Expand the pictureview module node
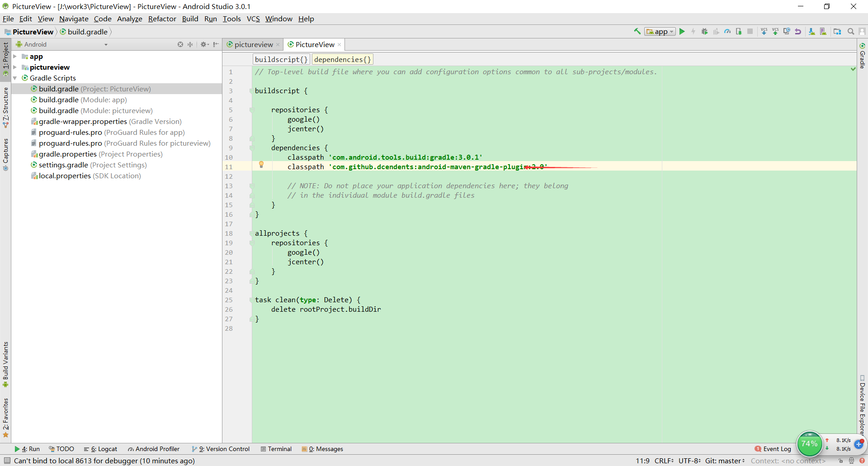This screenshot has width=868, height=466. (x=15, y=67)
